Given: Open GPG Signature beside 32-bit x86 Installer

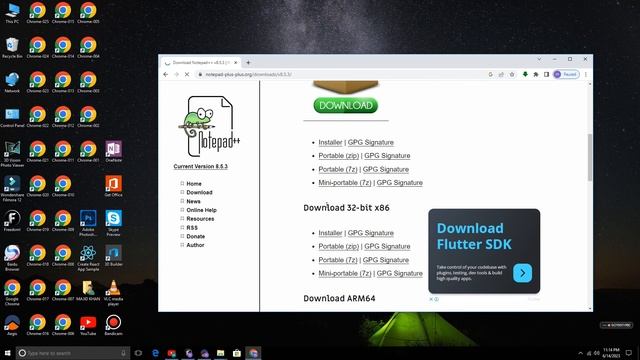Looking at the screenshot, I should (371, 233).
